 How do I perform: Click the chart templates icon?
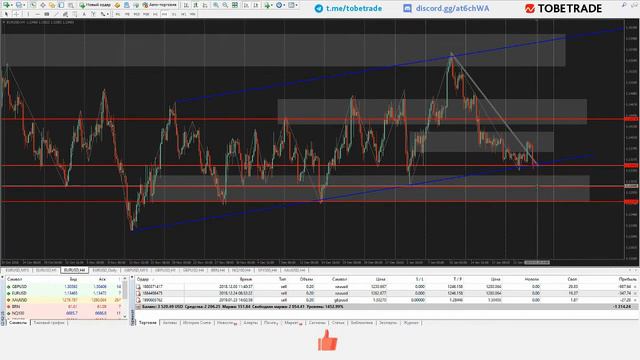291,5
